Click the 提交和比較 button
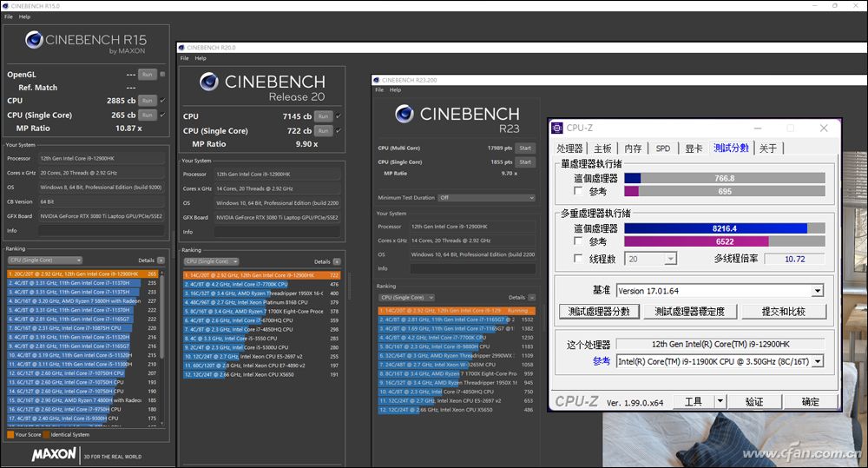 [x=783, y=311]
